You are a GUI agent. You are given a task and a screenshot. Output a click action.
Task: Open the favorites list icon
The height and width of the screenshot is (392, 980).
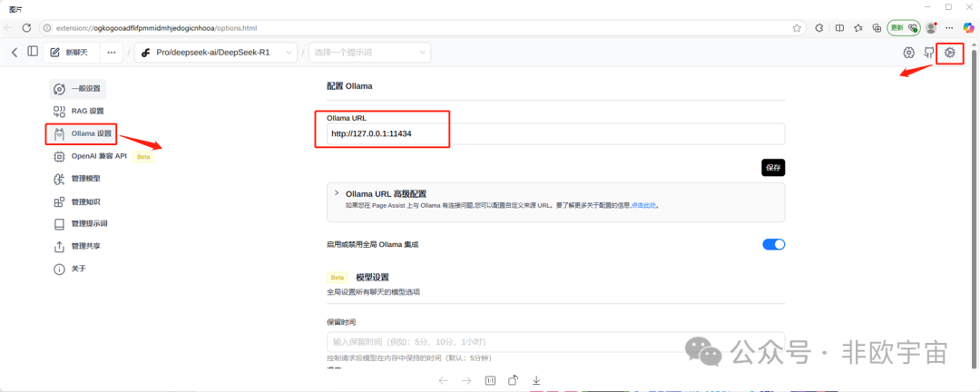pos(858,28)
